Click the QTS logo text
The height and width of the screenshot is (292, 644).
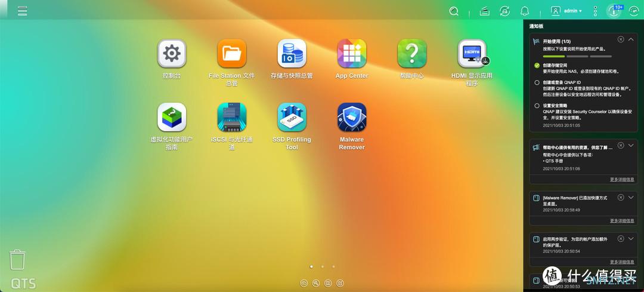(23, 284)
